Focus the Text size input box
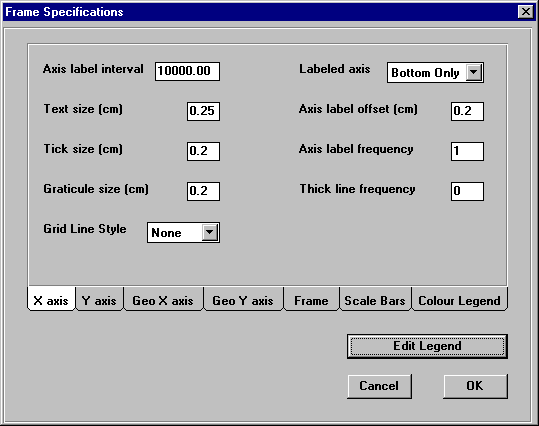This screenshot has height=426, width=539. [x=203, y=111]
